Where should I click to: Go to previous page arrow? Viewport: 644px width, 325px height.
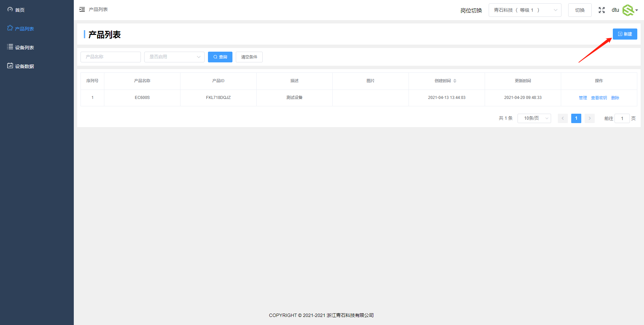tap(562, 118)
